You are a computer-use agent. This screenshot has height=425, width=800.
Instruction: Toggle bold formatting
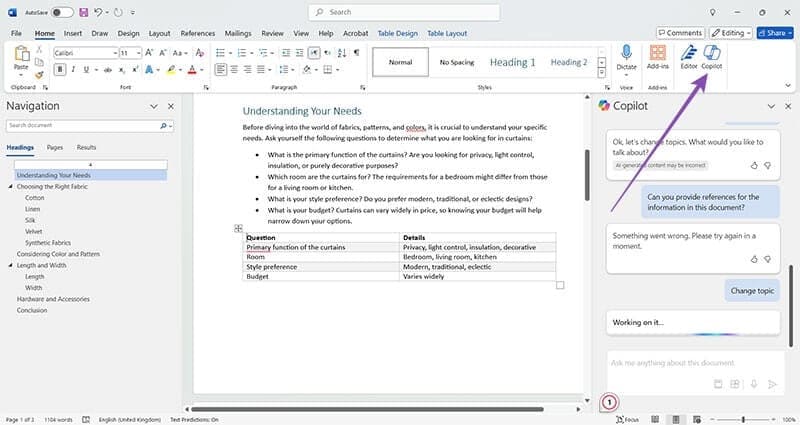[60, 70]
